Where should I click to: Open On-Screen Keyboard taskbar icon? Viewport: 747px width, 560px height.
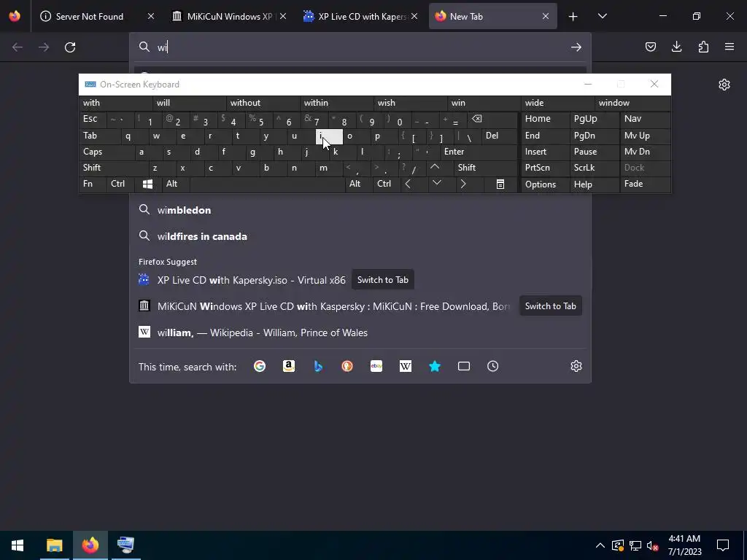point(125,545)
